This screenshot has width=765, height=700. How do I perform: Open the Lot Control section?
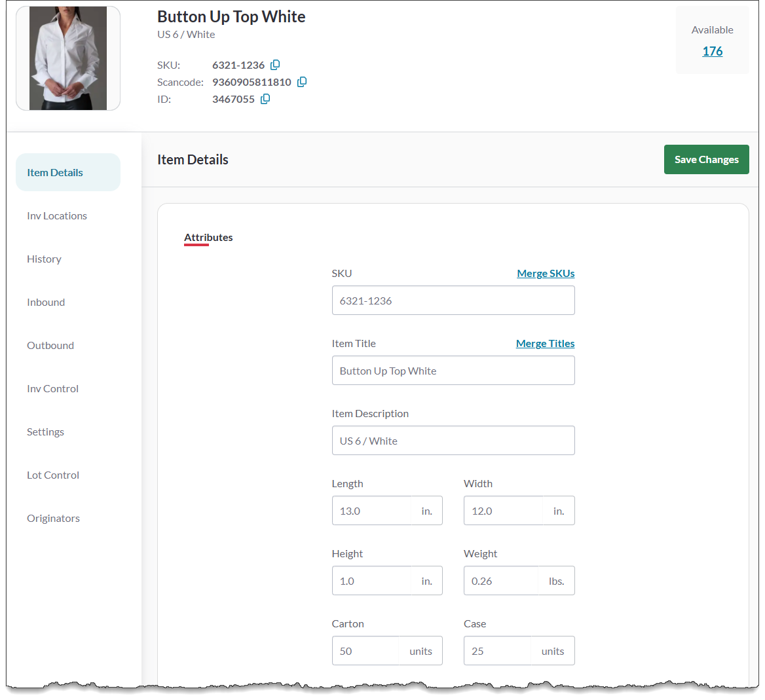point(53,475)
